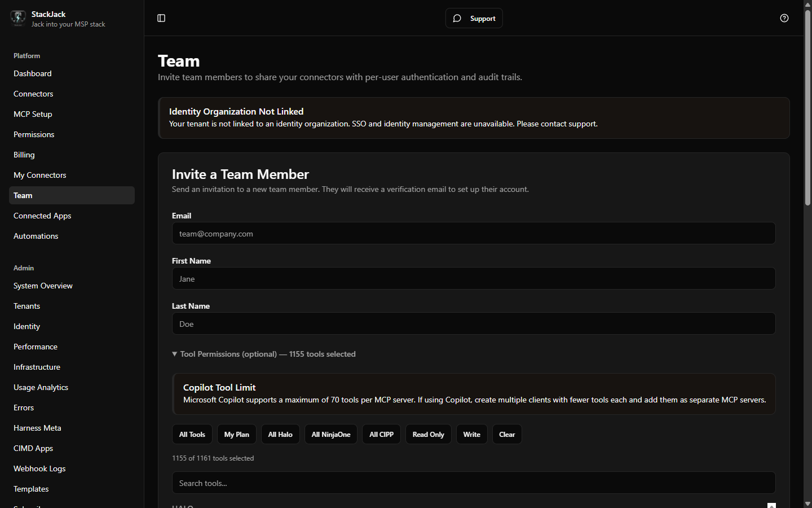This screenshot has width=812, height=508.
Task: Focus the Last Name field
Action: tap(474, 323)
